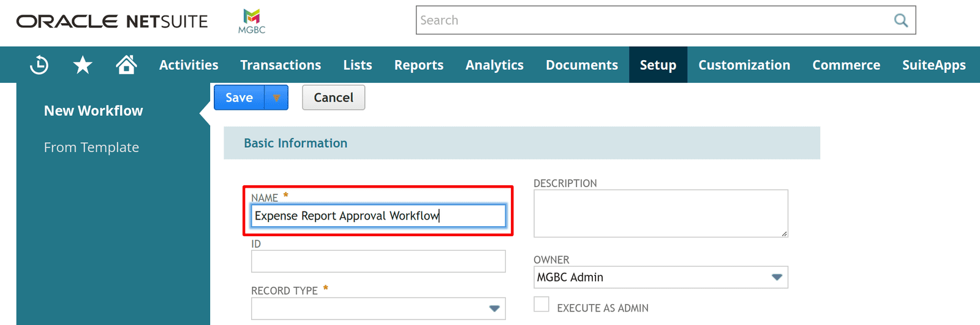Open the Transactions menu

(x=281, y=65)
